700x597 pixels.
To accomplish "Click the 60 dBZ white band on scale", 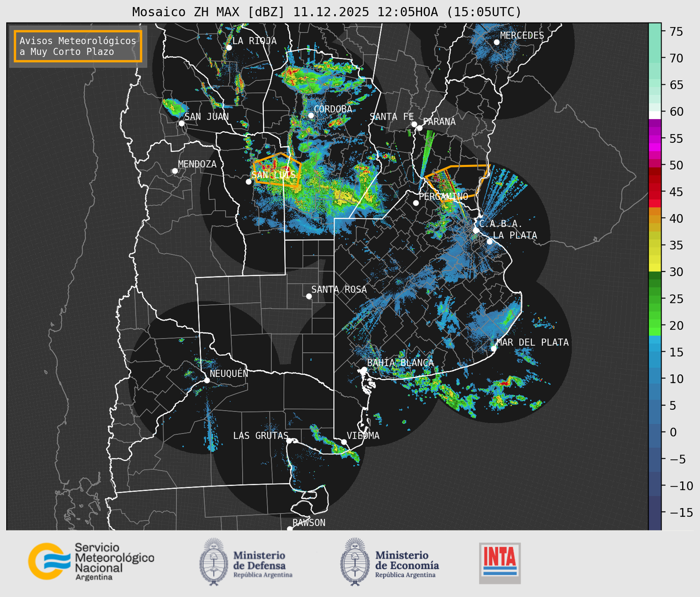I will pyautogui.click(x=655, y=115).
